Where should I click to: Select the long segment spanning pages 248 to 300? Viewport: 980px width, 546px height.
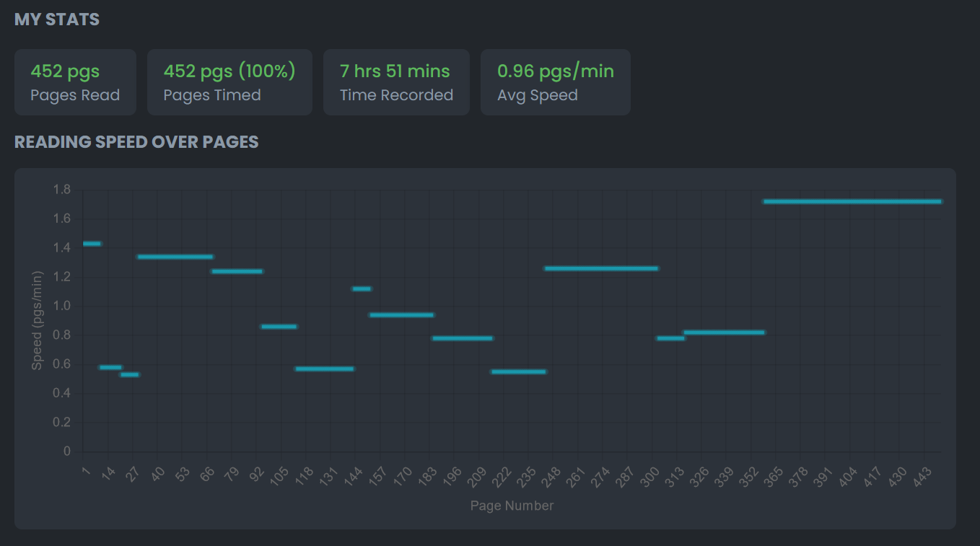(601, 268)
